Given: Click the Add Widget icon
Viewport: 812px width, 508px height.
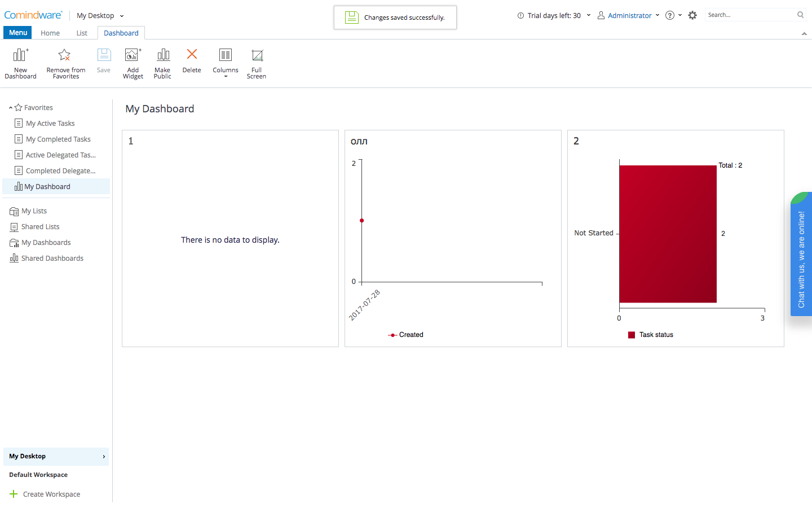Looking at the screenshot, I should (x=133, y=55).
